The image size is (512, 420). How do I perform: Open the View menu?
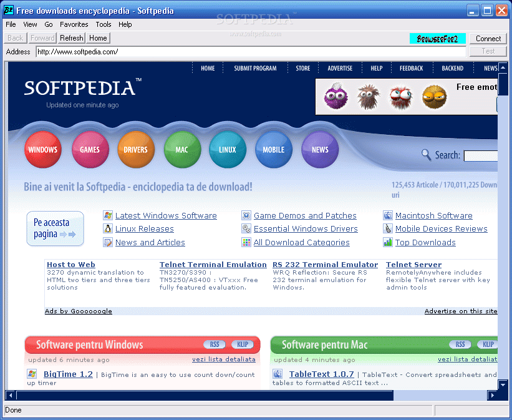coord(30,24)
